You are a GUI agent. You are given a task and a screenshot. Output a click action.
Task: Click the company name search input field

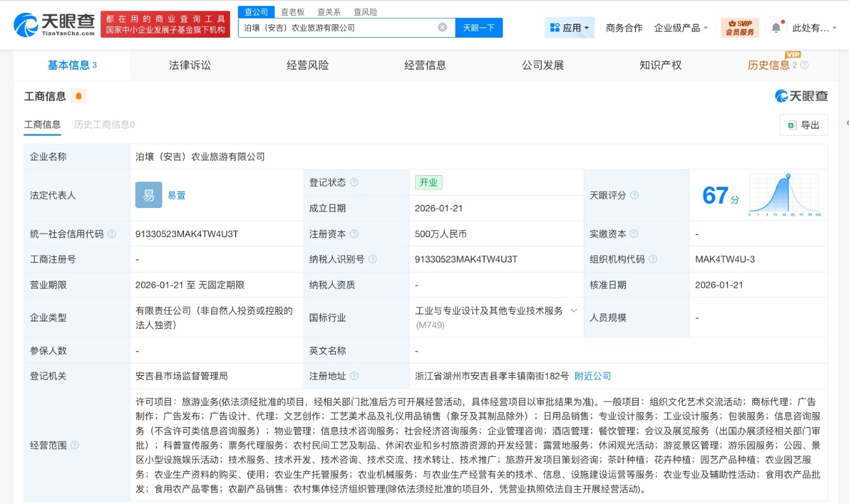tap(338, 27)
